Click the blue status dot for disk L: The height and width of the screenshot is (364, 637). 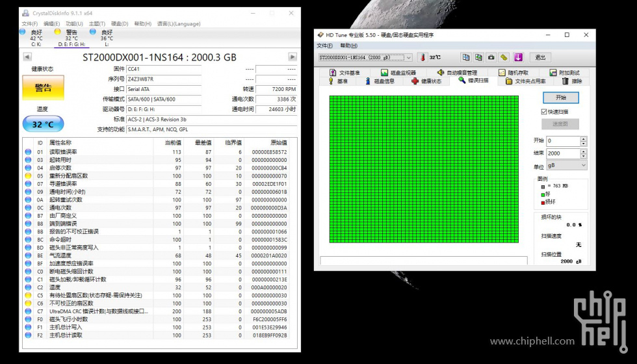pyautogui.click(x=92, y=32)
